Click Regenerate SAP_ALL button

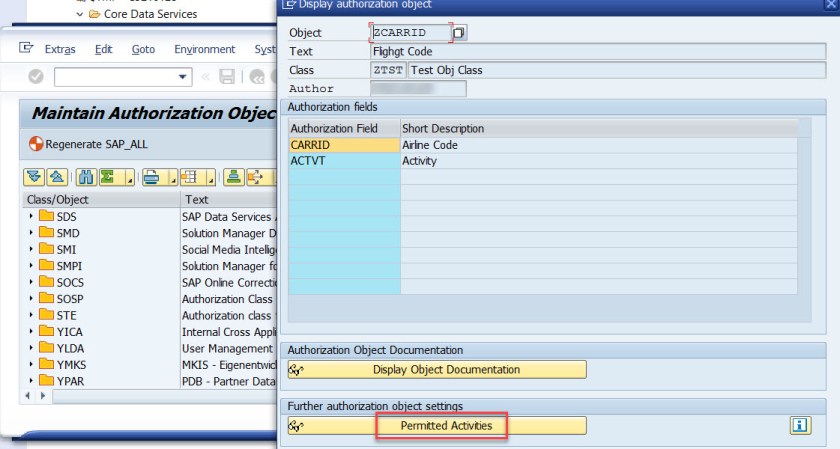(x=88, y=144)
